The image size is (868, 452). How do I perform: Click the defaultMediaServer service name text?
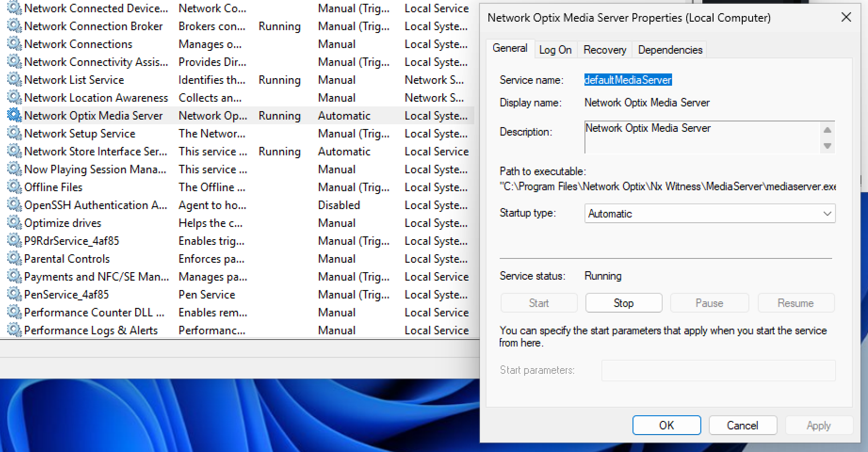tap(628, 80)
